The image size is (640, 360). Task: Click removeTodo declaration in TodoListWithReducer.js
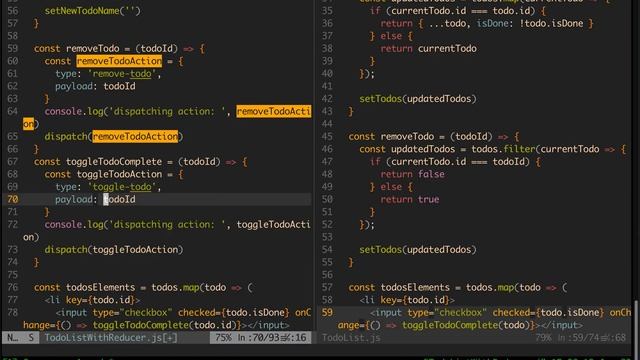coord(93,49)
